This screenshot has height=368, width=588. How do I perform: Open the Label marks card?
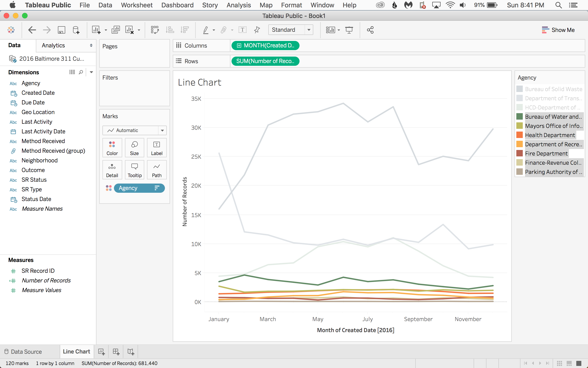click(x=157, y=148)
